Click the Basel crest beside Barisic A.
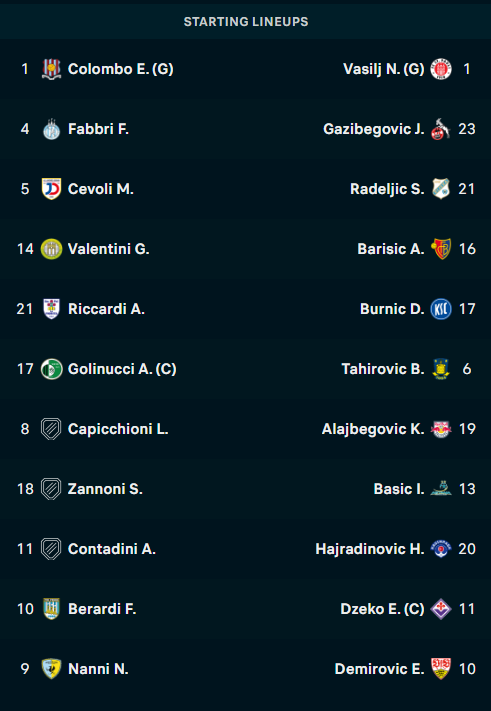Viewport: 491px width, 711px height. point(441,249)
